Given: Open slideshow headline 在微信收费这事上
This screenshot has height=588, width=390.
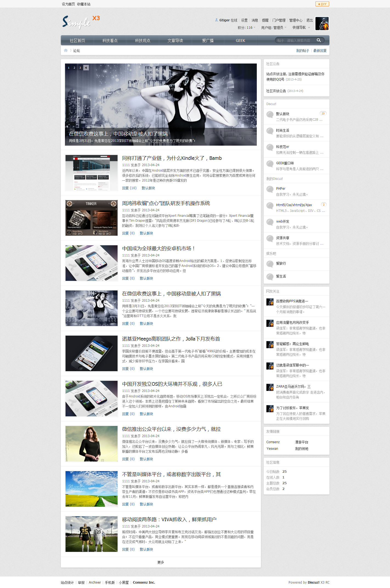Looking at the screenshot, I should click(118, 134).
